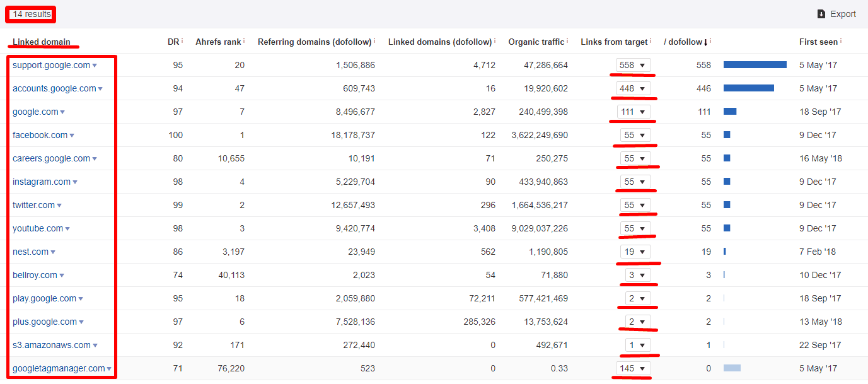Image resolution: width=868 pixels, height=384 pixels.
Task: Click the download icon beside Export
Action: [821, 14]
